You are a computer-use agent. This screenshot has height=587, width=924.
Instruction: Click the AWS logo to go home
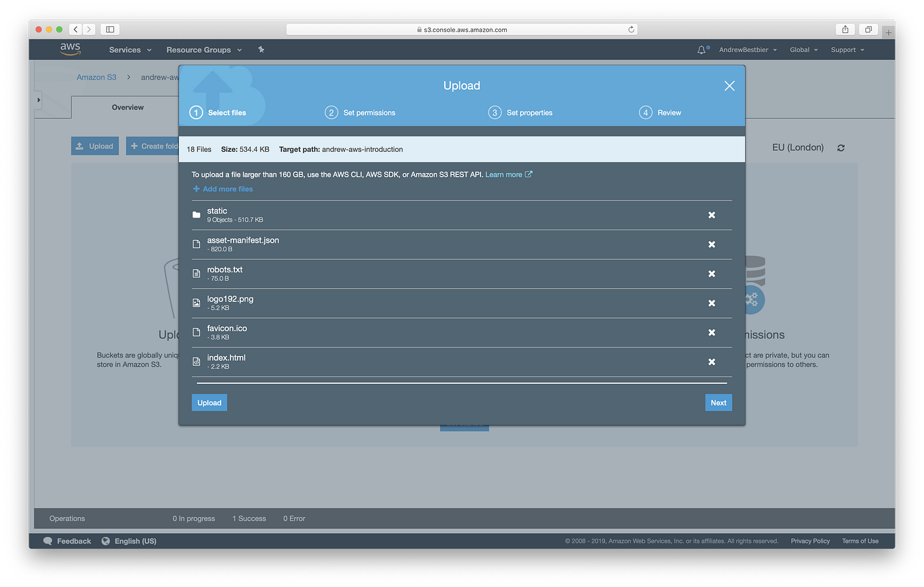(70, 49)
